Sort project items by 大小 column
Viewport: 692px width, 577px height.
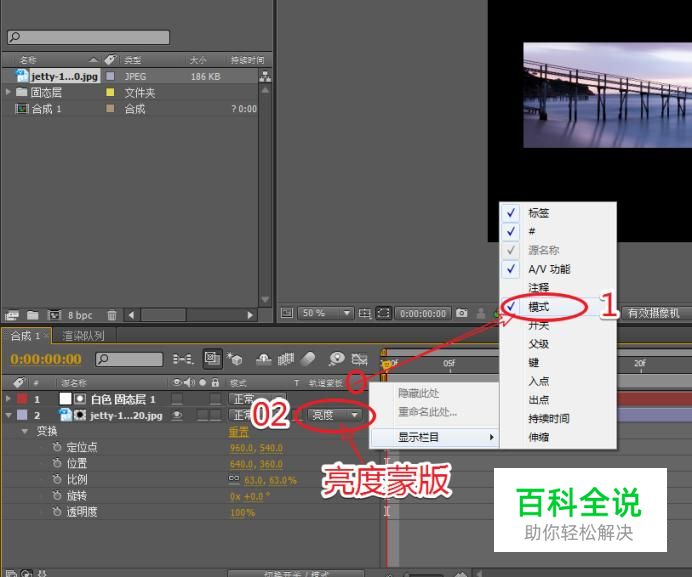[198, 60]
